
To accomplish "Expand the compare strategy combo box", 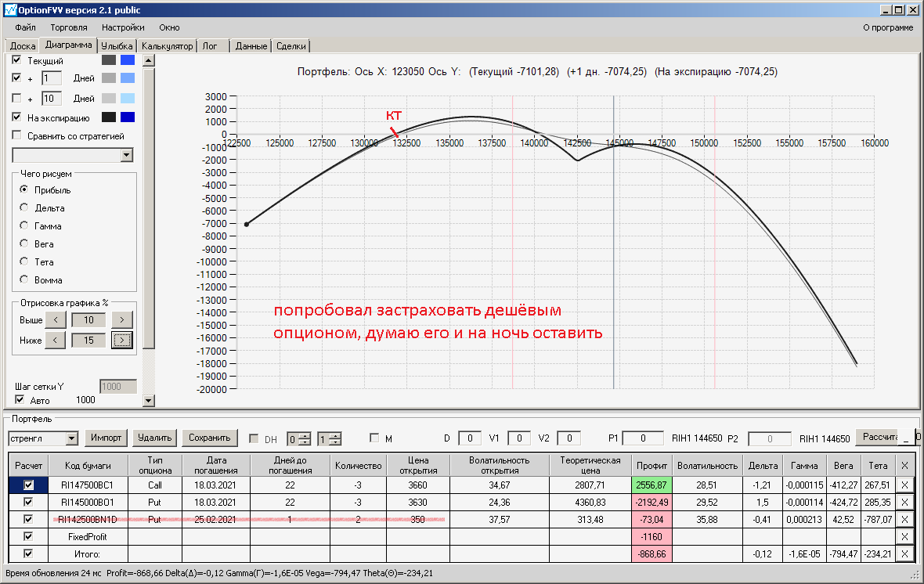I will pos(127,156).
